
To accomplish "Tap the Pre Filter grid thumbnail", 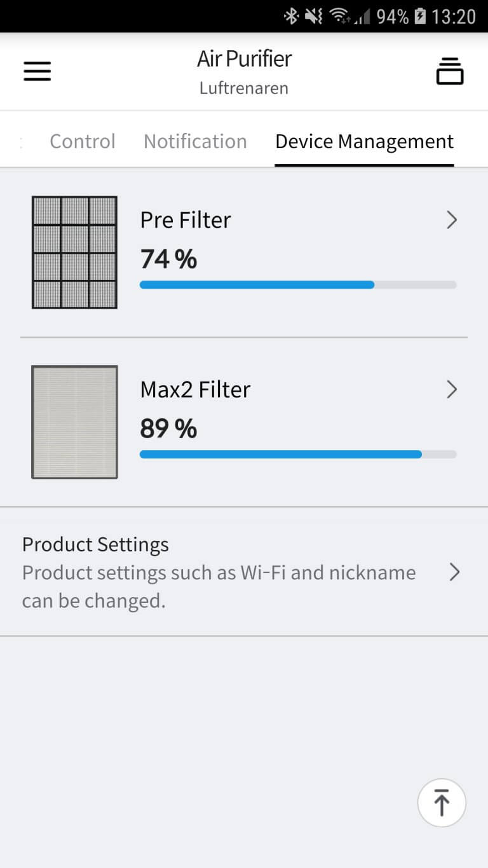I will click(74, 252).
